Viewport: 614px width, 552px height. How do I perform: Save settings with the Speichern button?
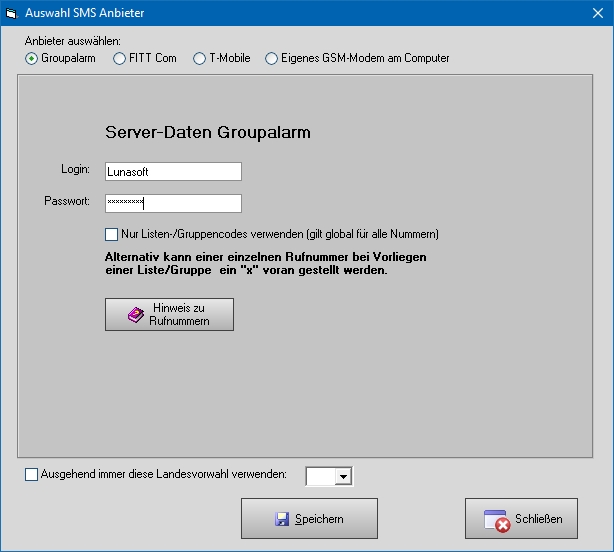309,518
